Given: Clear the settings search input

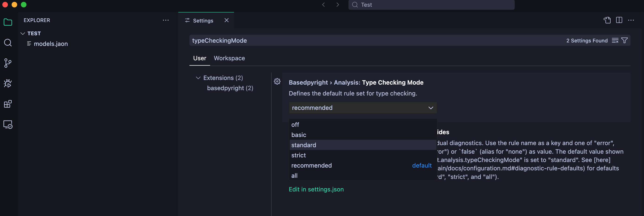Looking at the screenshot, I should point(615,41).
